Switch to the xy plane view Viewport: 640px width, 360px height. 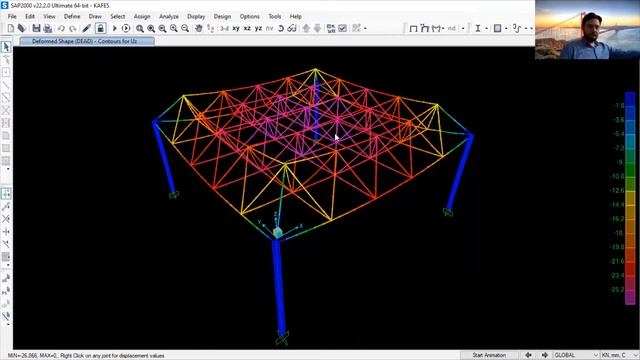(236, 28)
